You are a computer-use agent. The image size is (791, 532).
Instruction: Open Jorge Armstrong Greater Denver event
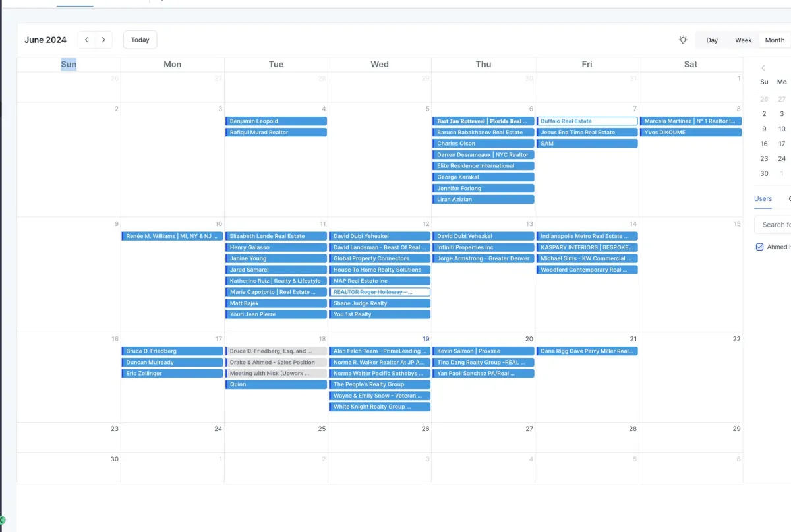[x=483, y=258]
